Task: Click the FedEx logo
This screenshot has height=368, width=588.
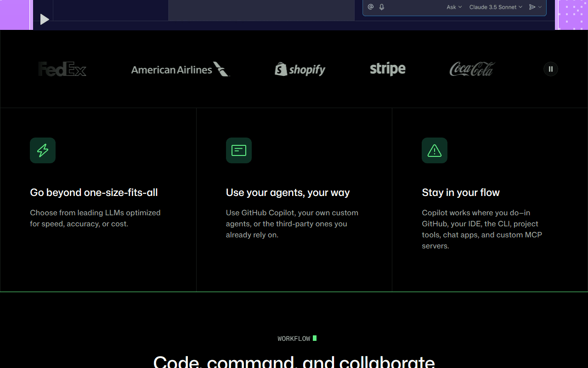Action: [x=62, y=69]
